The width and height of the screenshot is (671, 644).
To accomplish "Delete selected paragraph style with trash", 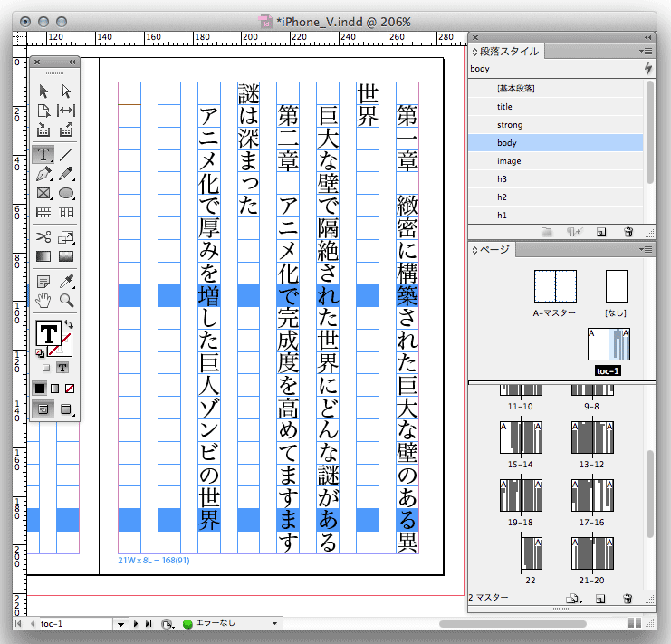I will click(x=628, y=232).
